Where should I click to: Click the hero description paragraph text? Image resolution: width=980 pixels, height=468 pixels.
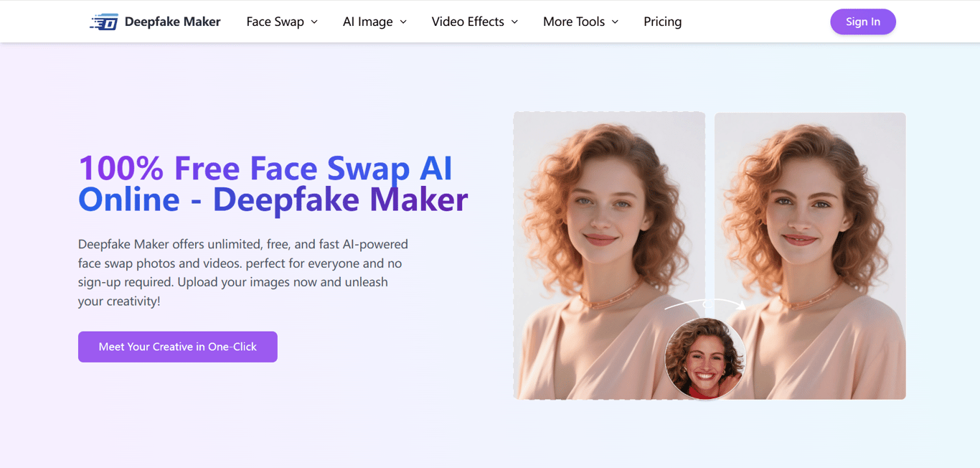click(x=242, y=273)
